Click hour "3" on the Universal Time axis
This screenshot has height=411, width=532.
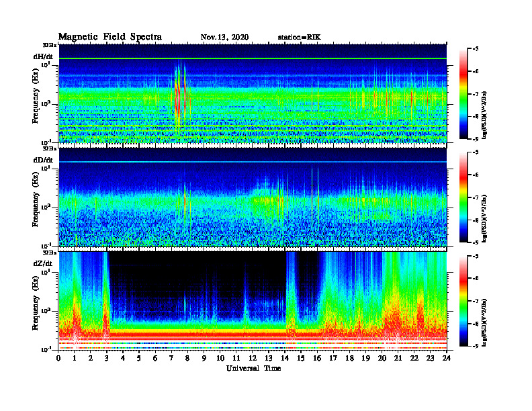(x=107, y=358)
